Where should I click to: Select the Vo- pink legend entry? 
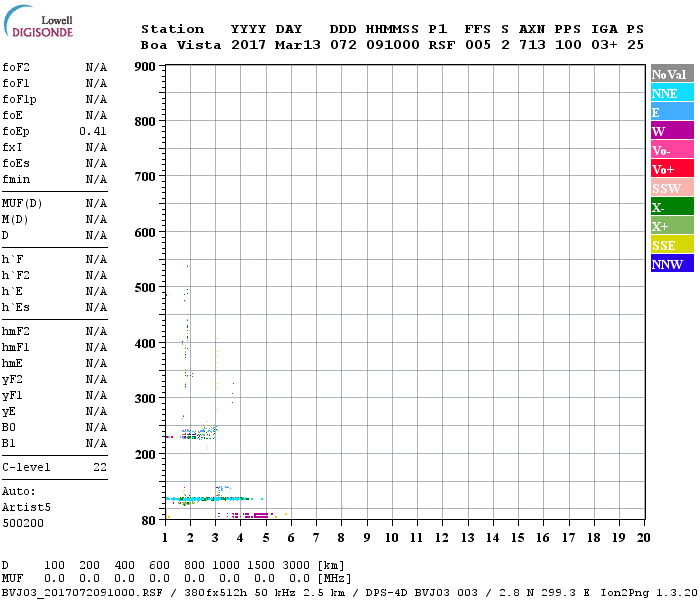click(671, 150)
